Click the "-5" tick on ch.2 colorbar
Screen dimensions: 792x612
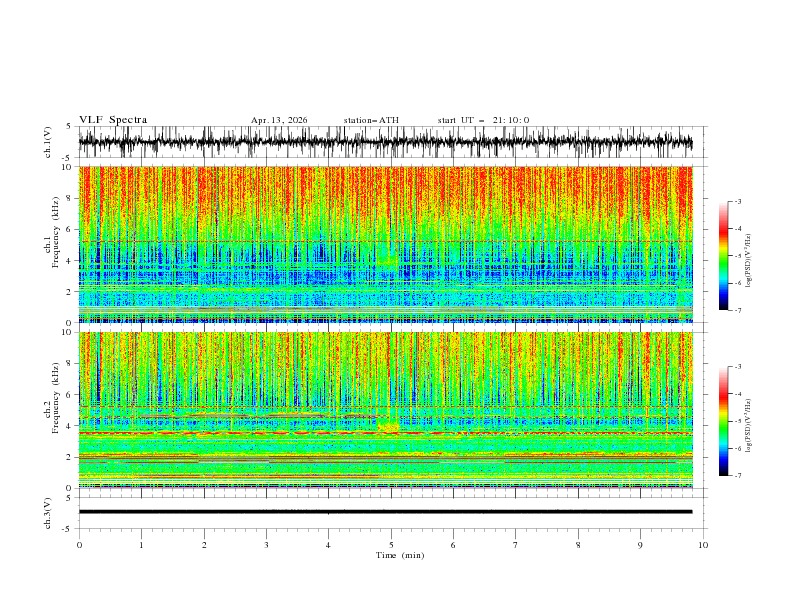coord(737,421)
